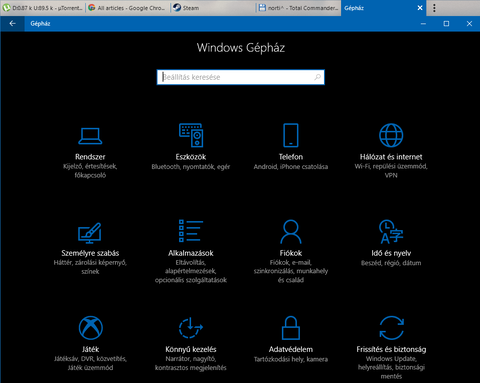Click 'Bluetooth, nyomtatók, egér' description
The width and height of the screenshot is (480, 383).
191,167
